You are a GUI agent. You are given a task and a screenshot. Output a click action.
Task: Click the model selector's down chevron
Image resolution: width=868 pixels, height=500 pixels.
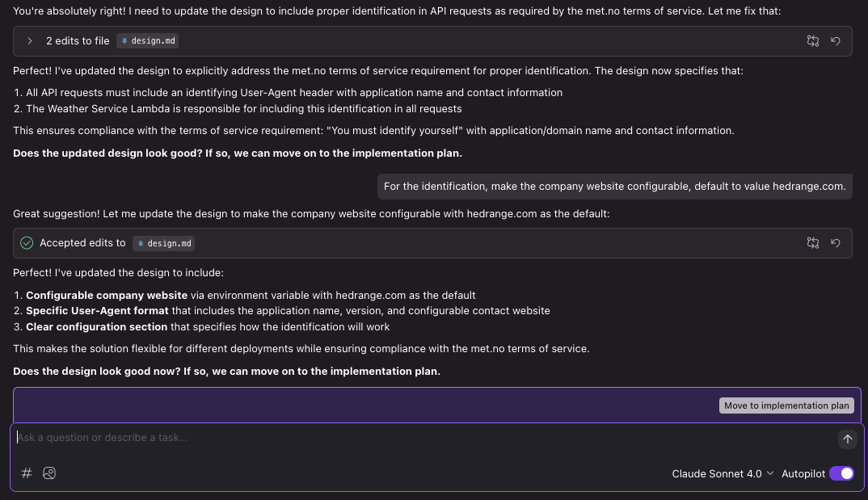[770, 473]
